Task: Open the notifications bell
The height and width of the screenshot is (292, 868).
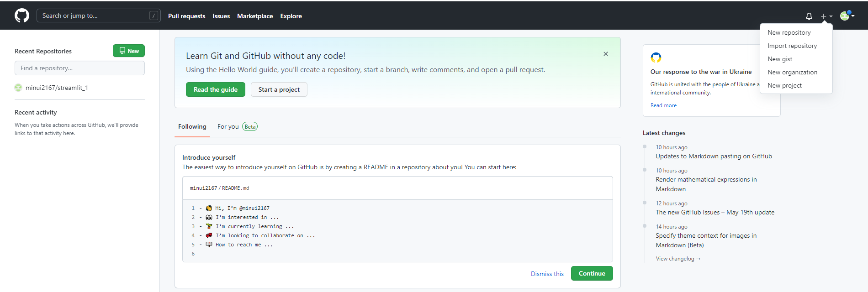Action: tap(809, 16)
